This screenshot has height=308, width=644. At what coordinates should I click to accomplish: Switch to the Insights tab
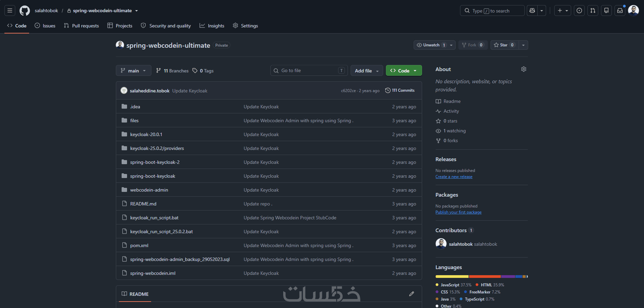point(212,26)
